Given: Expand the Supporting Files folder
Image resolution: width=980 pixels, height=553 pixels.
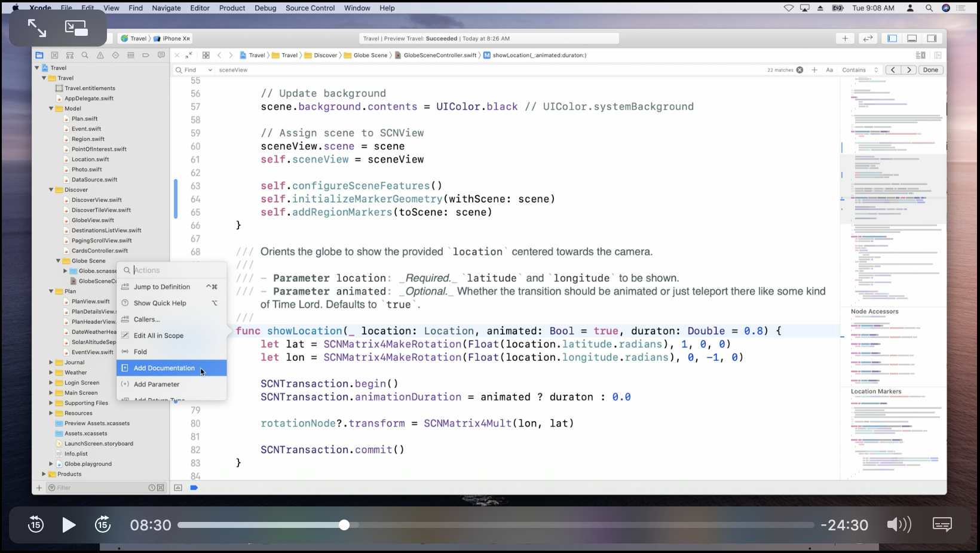Looking at the screenshot, I should (x=51, y=403).
